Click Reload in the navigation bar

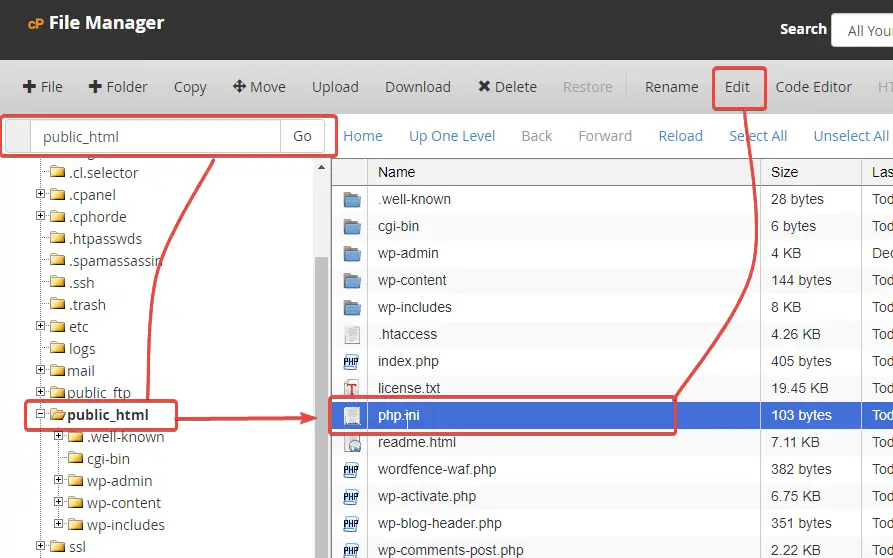click(680, 136)
